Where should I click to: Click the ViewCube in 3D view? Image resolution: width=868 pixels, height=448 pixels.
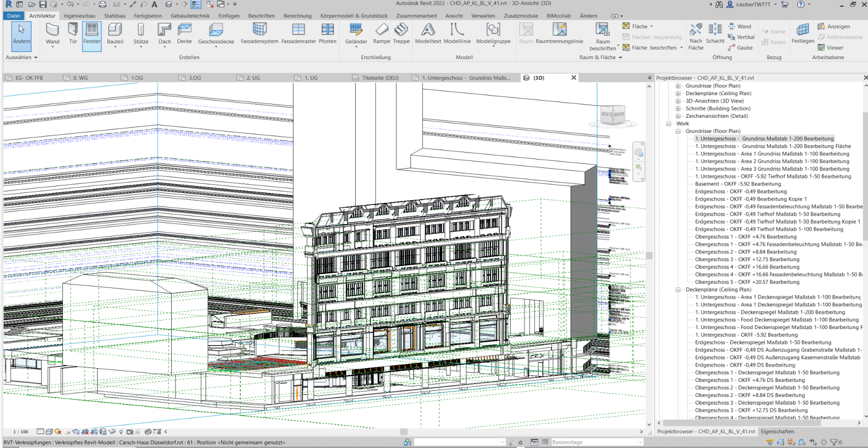coord(613,115)
